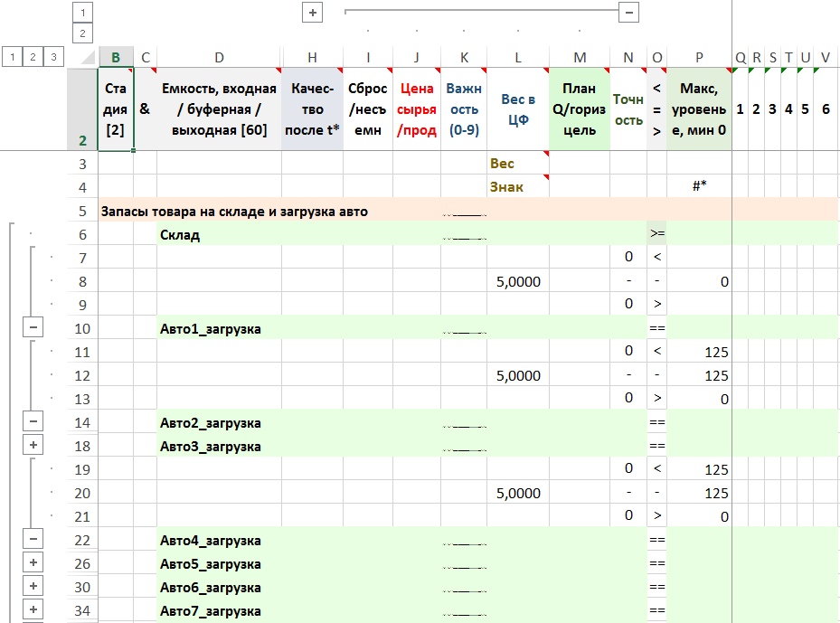Screen dimensions: 840x623
Task: Select the column L header
Action: pos(517,58)
